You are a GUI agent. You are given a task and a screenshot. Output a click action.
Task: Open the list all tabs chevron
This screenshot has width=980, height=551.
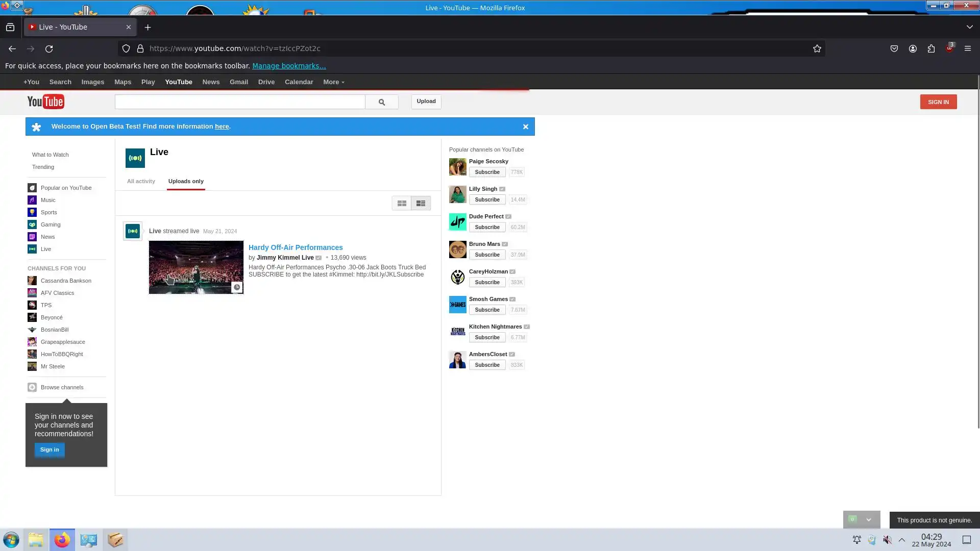click(x=969, y=27)
